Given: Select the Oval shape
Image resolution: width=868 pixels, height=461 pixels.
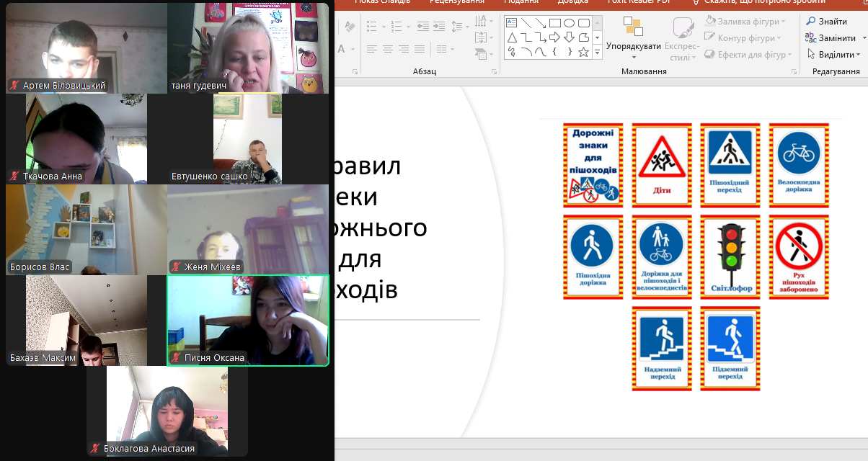Looking at the screenshot, I should (569, 23).
